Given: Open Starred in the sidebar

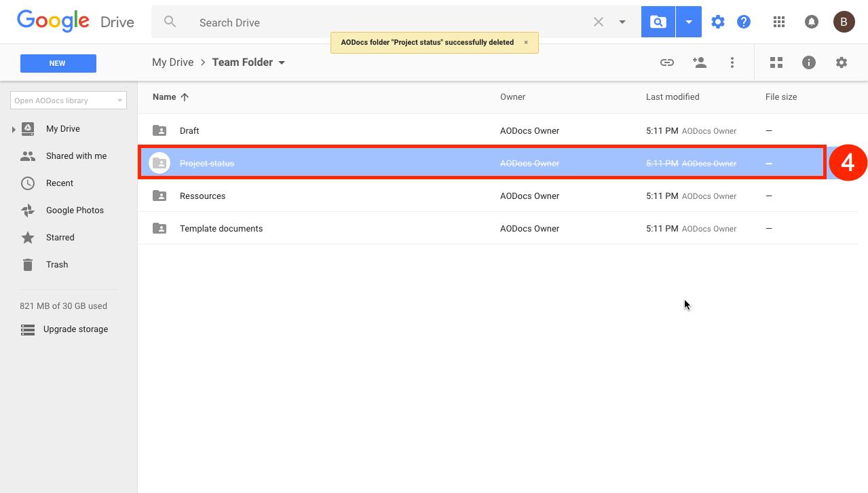Looking at the screenshot, I should coord(60,238).
